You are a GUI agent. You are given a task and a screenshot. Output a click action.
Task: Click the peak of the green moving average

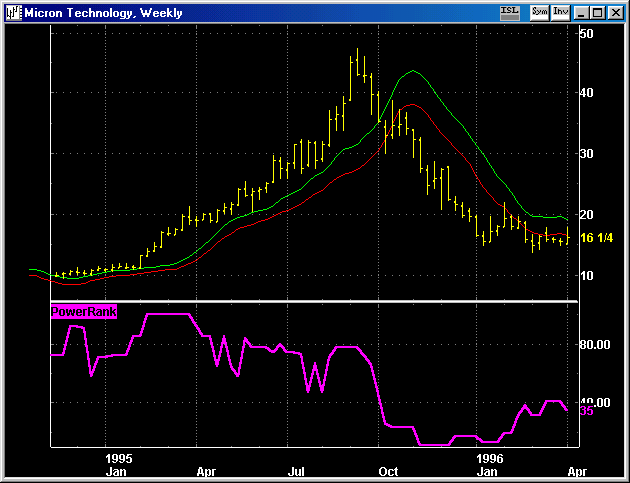(413, 71)
